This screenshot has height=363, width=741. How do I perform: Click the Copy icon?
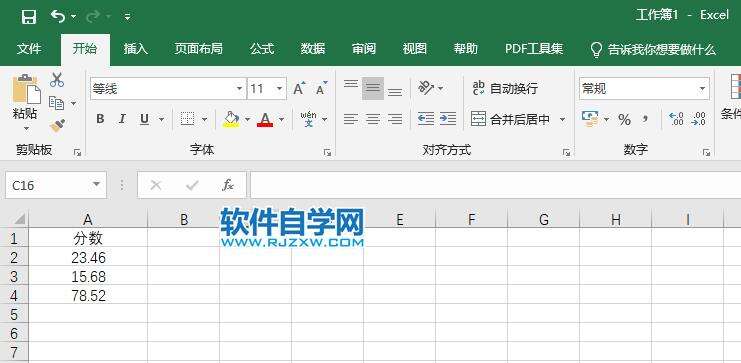(x=57, y=103)
